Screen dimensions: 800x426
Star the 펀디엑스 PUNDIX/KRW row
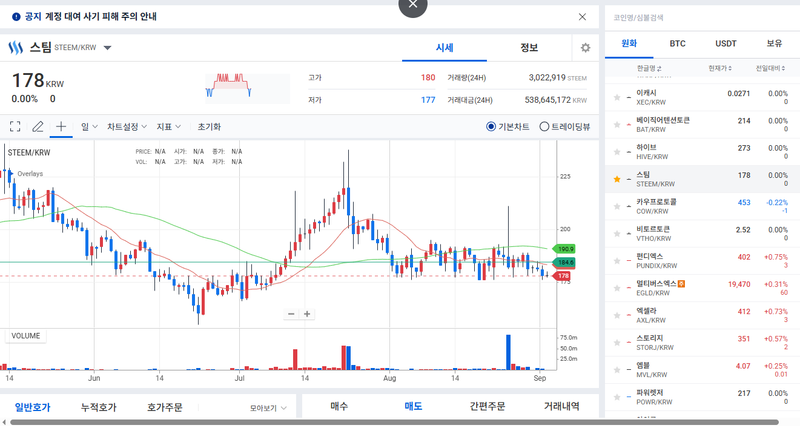pos(617,261)
